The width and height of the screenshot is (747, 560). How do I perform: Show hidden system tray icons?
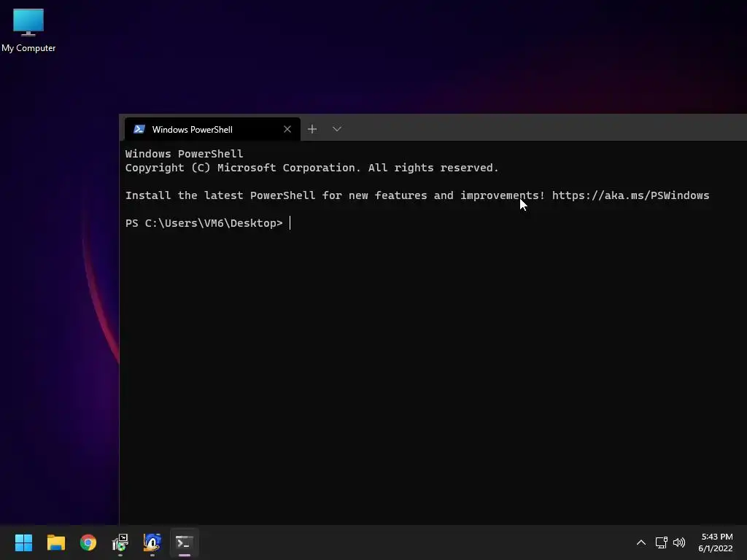click(x=641, y=542)
